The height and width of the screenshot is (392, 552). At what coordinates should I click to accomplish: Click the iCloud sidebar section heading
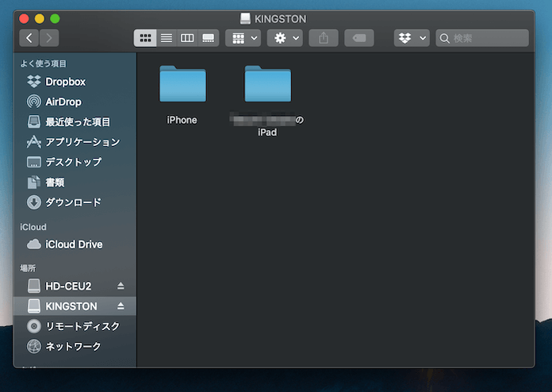click(x=33, y=227)
